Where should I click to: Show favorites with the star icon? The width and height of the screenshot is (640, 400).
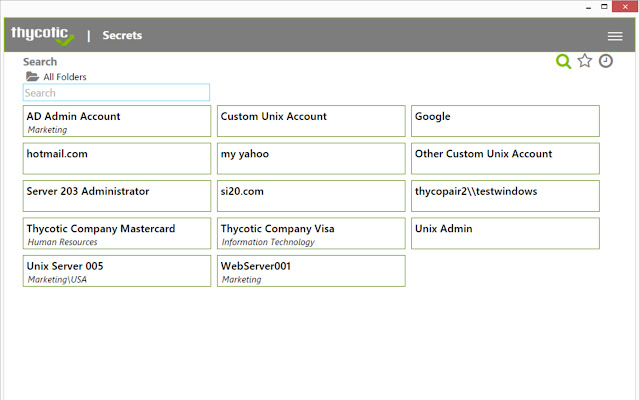(x=585, y=61)
